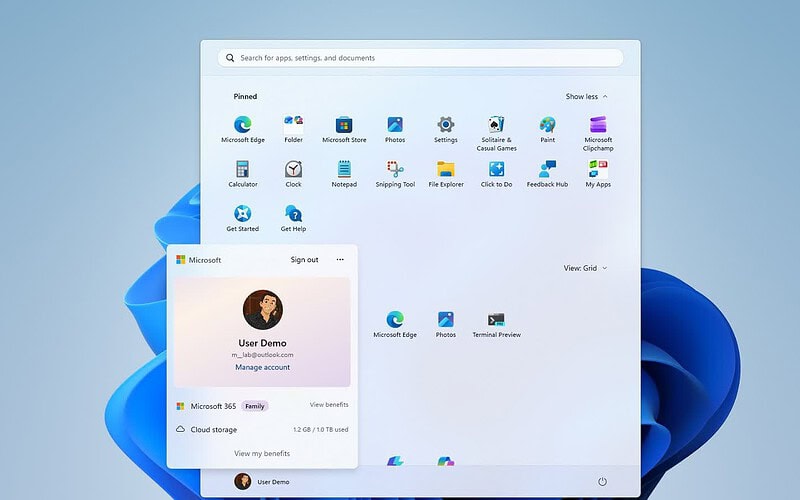Open View my benefits link
Image resolution: width=800 pixels, height=500 pixels.
tap(262, 453)
